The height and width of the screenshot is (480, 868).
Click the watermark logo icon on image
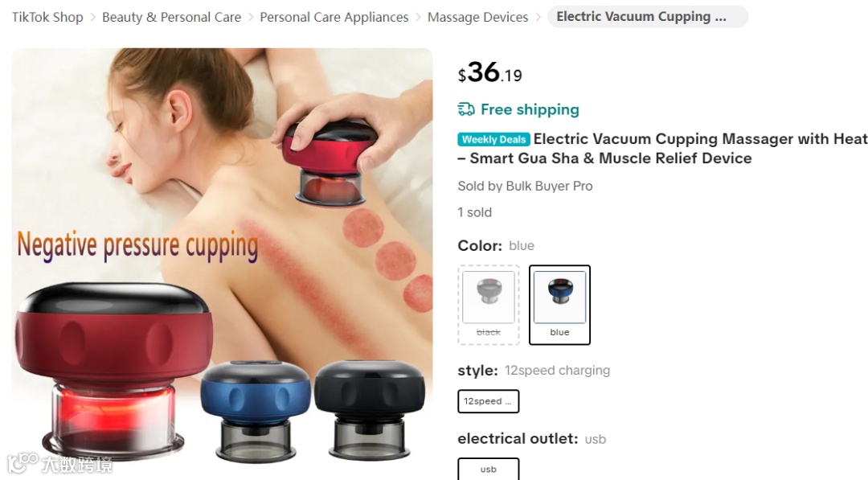[23, 463]
